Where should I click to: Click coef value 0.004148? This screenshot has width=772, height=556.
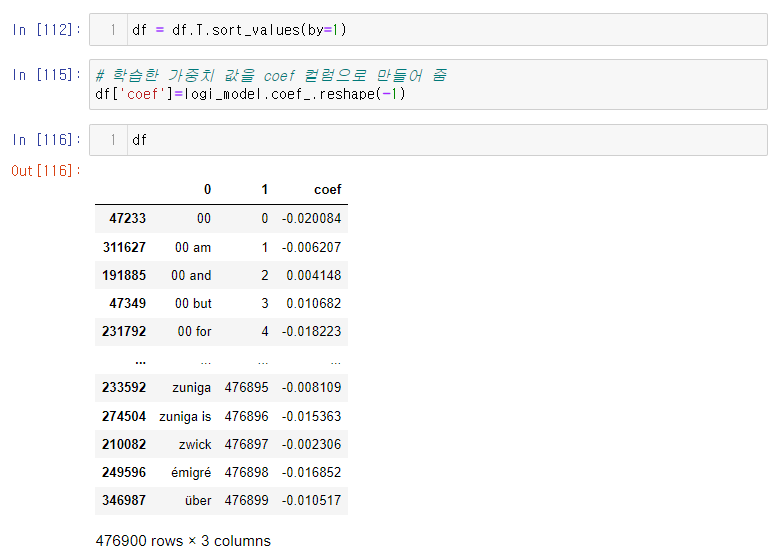pos(314,275)
